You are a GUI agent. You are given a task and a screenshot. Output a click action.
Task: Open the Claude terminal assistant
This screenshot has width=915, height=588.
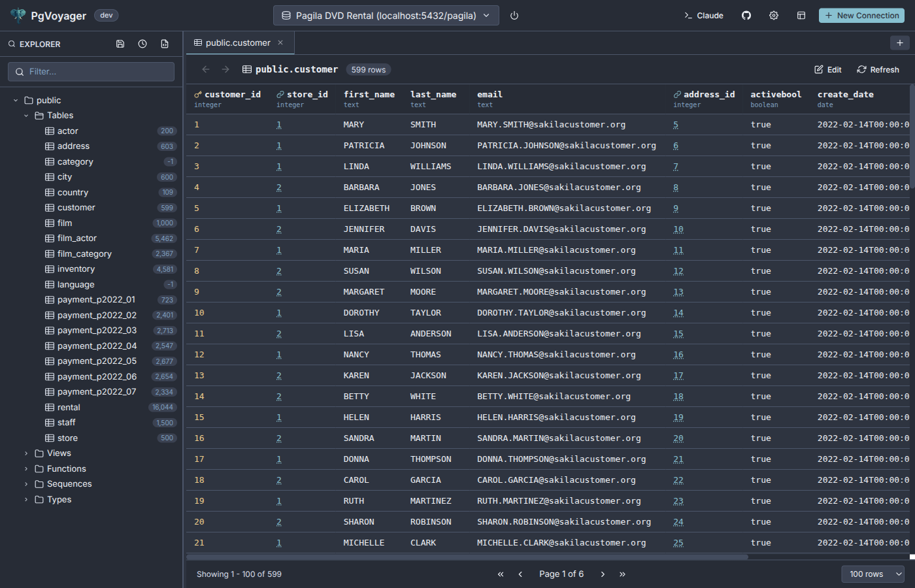703,15
